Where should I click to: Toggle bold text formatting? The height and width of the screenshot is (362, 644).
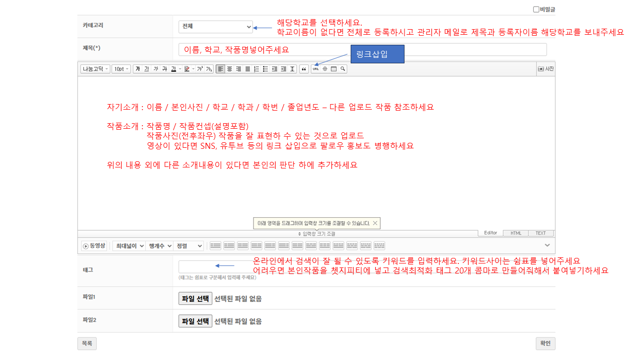tap(137, 69)
